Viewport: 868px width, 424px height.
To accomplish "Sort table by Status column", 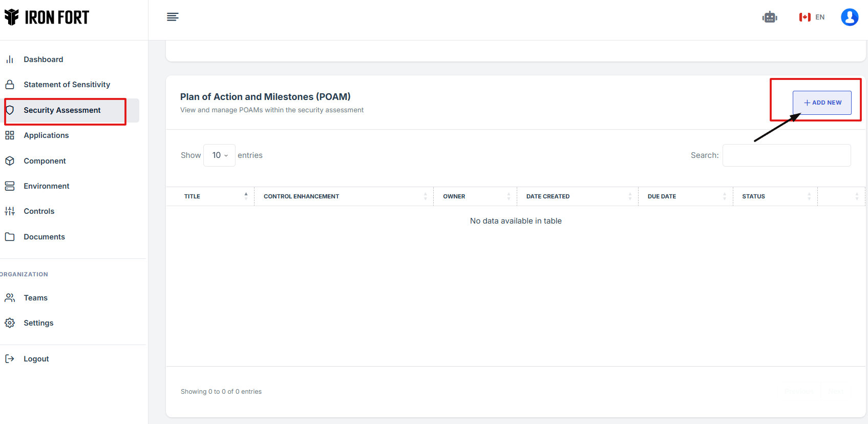I will click(775, 196).
